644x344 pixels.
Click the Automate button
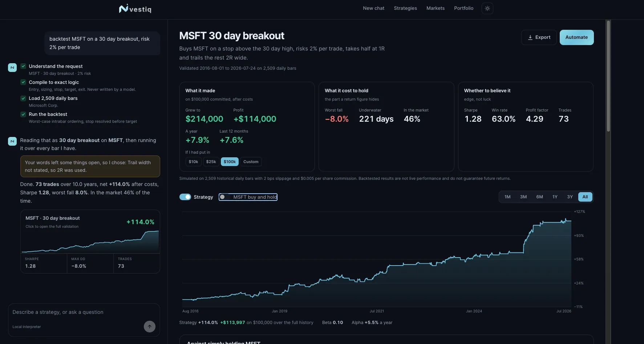pos(577,37)
